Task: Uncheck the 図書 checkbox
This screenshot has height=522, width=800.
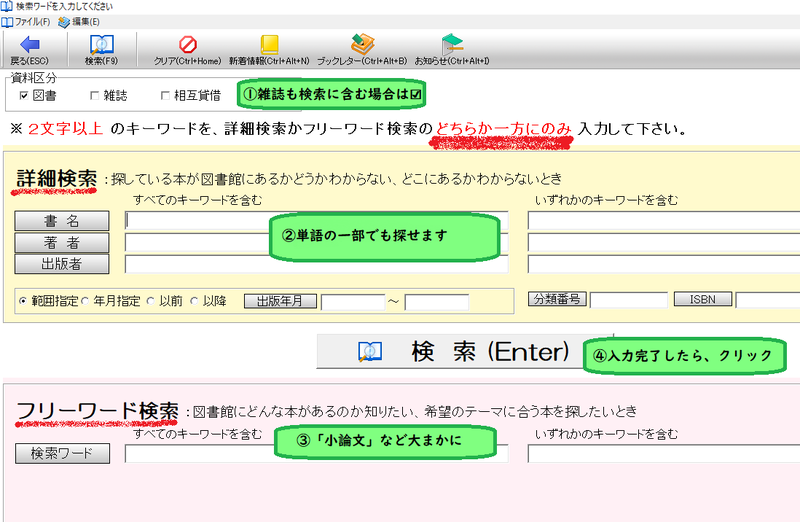Action: pyautogui.click(x=25, y=96)
